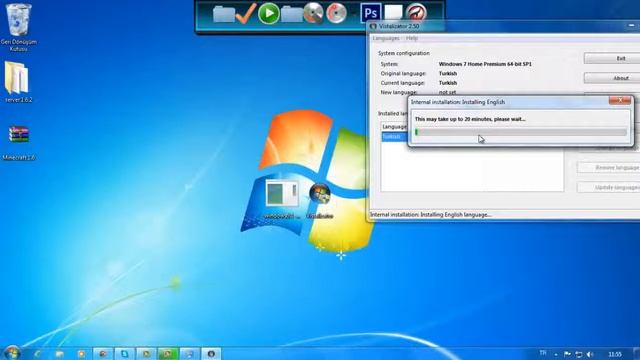The image size is (640, 360).
Task: Click the round red-and-white dock icon
Action: 416,12
